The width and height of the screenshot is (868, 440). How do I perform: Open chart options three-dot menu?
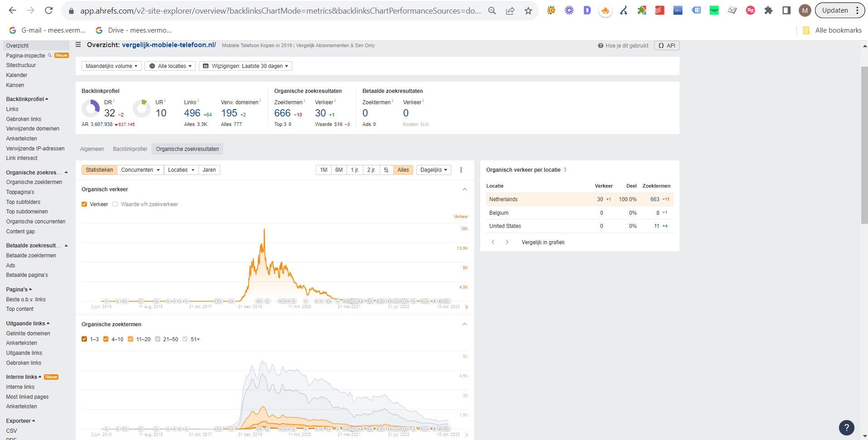pyautogui.click(x=461, y=170)
